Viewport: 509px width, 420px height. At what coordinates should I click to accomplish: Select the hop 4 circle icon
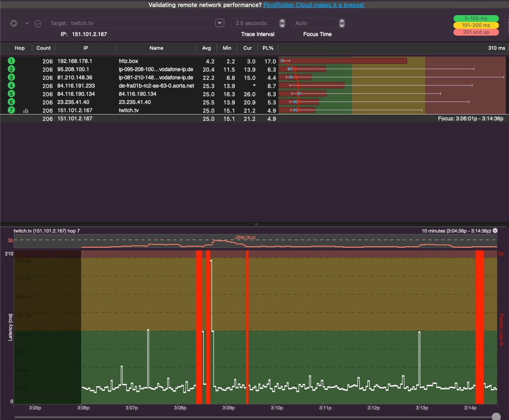click(11, 86)
